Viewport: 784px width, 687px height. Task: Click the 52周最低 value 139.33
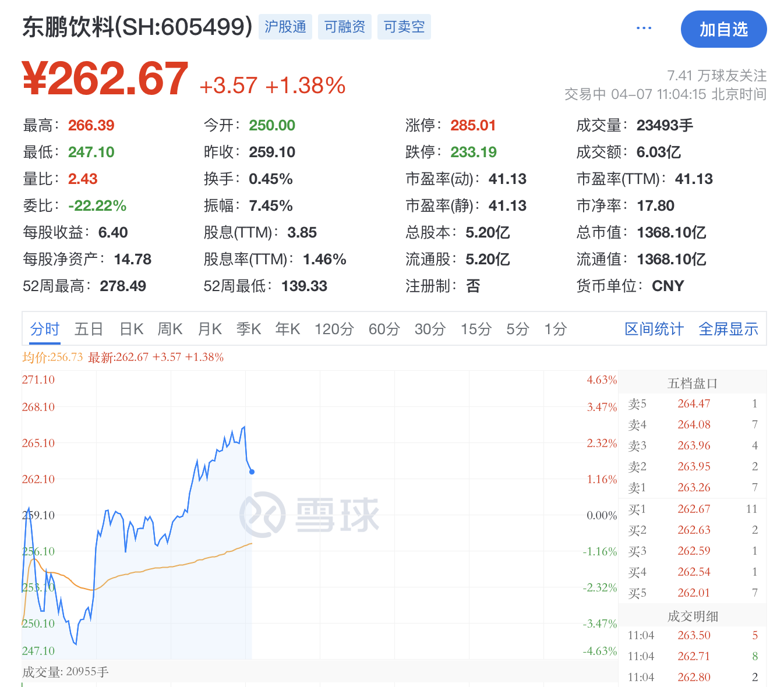[304, 286]
